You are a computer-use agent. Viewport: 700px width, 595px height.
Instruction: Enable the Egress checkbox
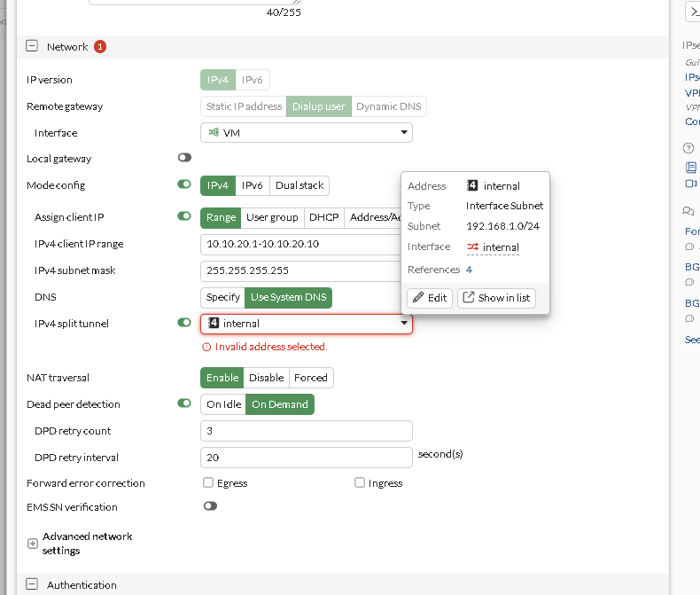[x=208, y=483]
